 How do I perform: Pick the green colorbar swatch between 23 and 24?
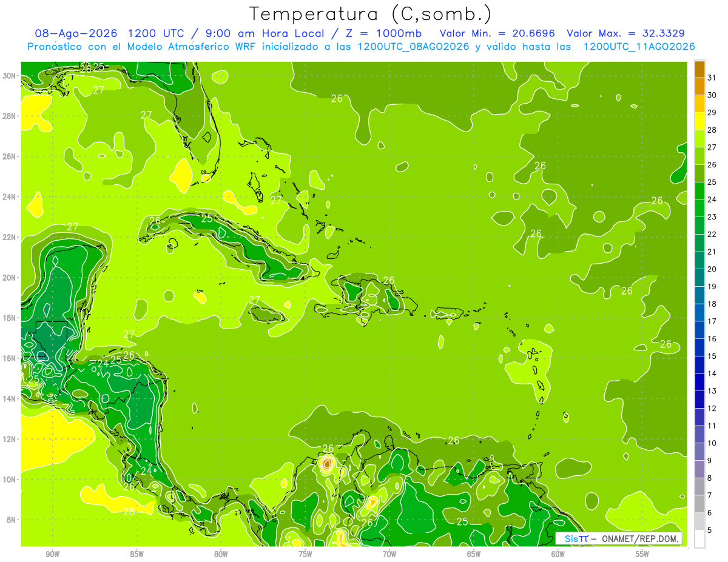pyautogui.click(x=699, y=208)
